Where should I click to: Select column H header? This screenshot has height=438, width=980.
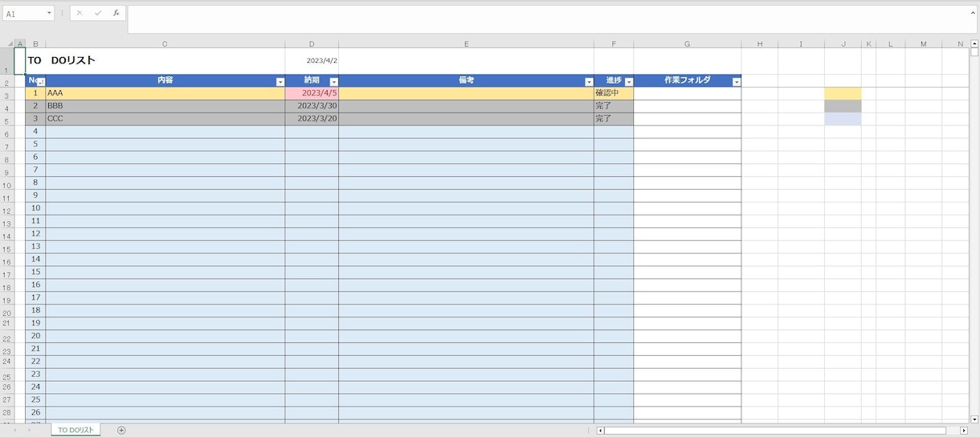click(x=759, y=43)
